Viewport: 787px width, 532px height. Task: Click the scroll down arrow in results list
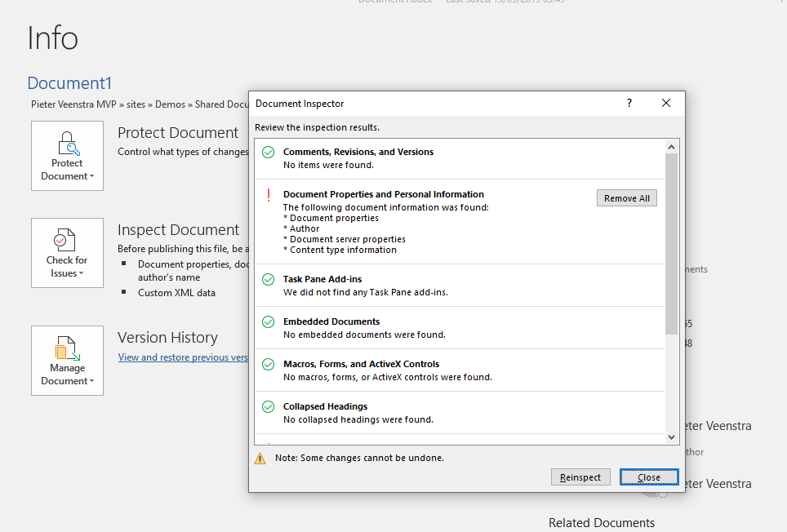(x=671, y=437)
